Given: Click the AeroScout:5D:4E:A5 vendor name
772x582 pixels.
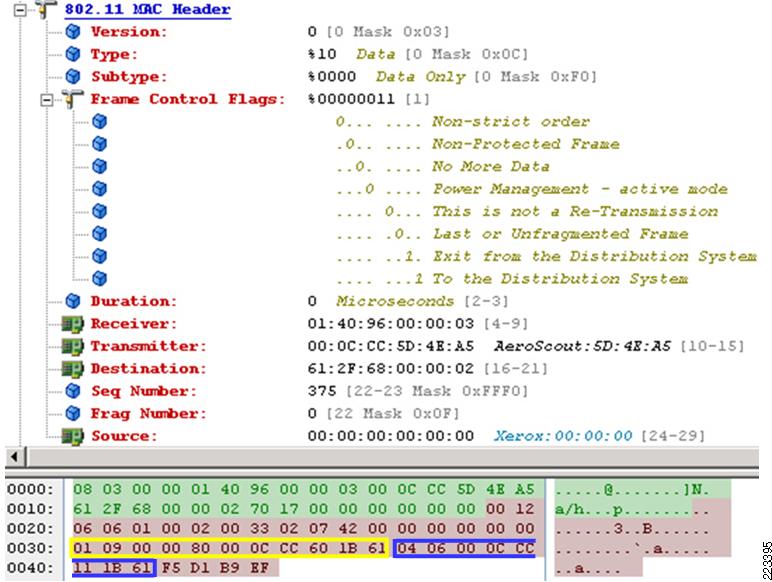Looking at the screenshot, I should [582, 347].
